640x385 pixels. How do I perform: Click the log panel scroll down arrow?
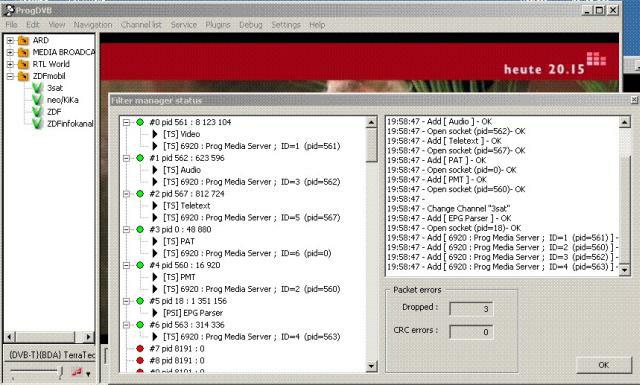point(624,270)
